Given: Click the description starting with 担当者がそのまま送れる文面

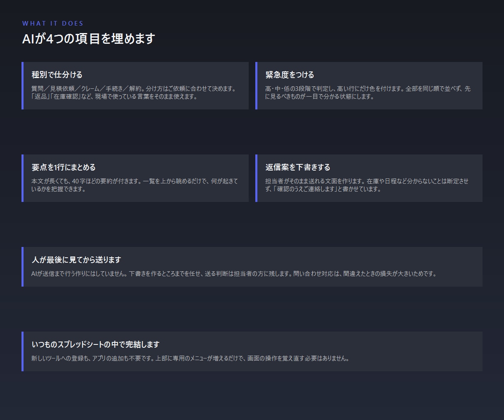Looking at the screenshot, I should point(367,185).
